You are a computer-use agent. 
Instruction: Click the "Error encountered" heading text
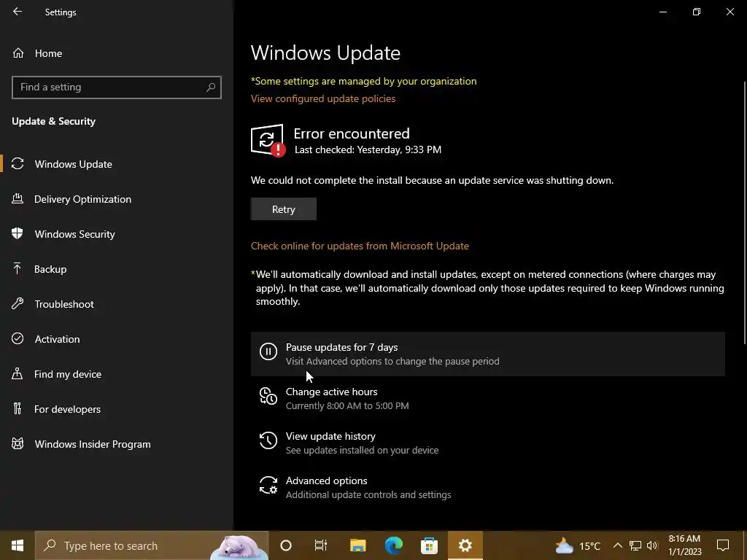point(352,133)
